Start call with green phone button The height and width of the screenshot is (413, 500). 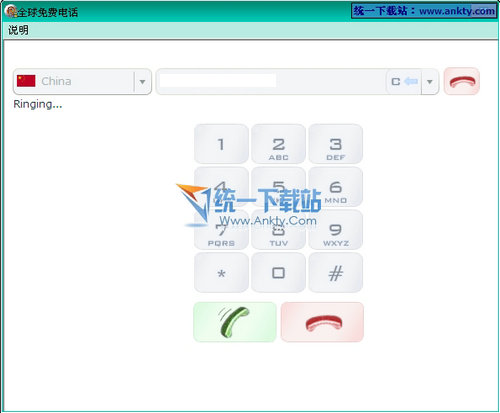tap(235, 322)
